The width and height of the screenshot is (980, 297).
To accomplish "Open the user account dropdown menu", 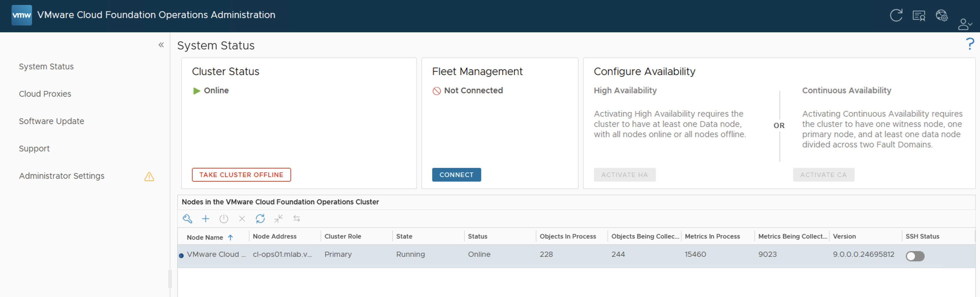I will tap(964, 24).
